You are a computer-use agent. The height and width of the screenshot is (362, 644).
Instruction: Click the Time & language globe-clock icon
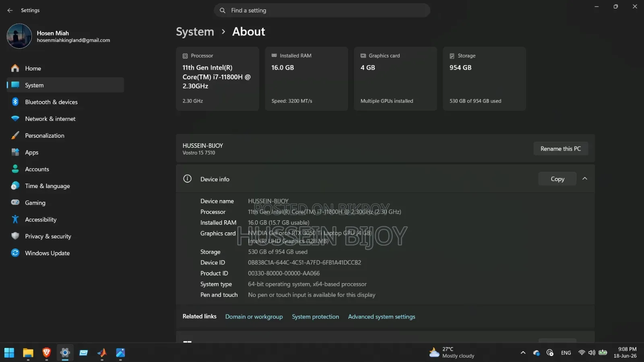15,186
